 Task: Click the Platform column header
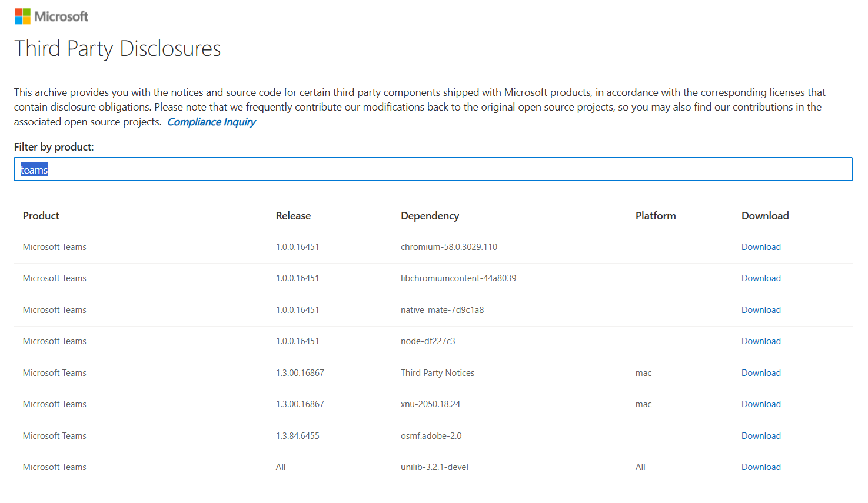656,216
